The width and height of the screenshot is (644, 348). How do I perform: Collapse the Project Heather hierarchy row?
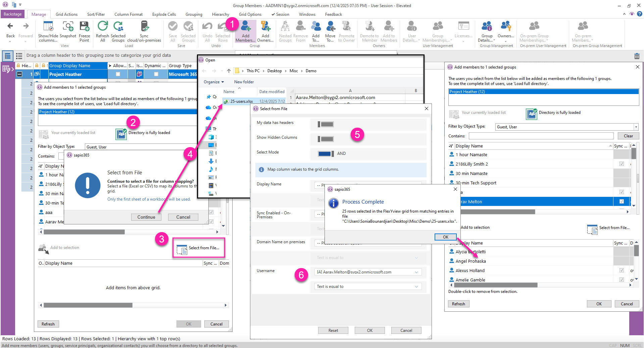[x=19, y=74]
